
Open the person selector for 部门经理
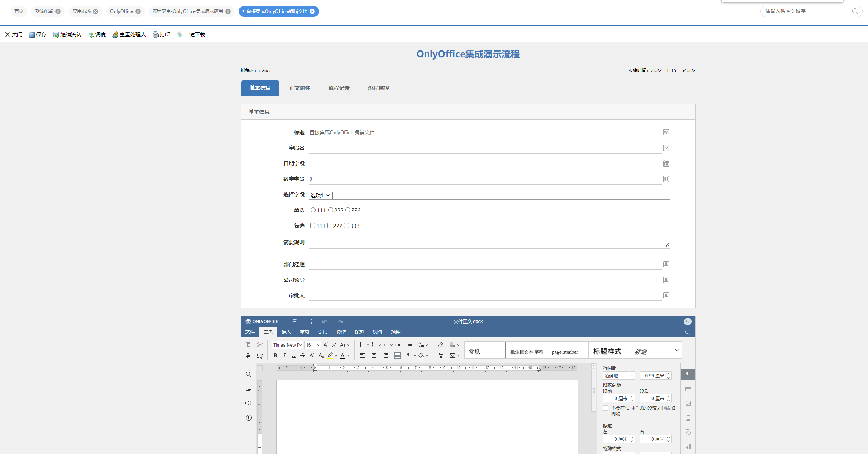click(x=666, y=264)
